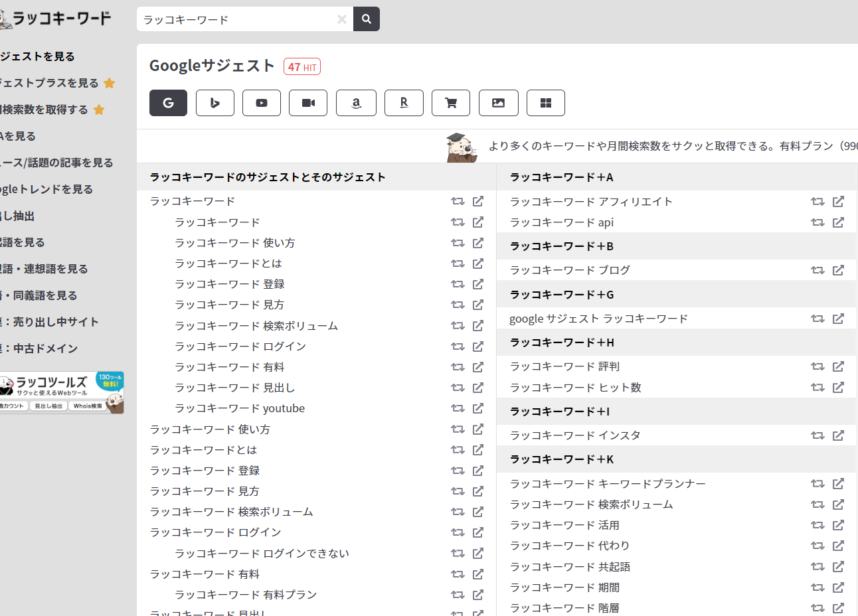The height and width of the screenshot is (616, 858).
Task: Switch to the YouTube suggest source
Action: 262,103
